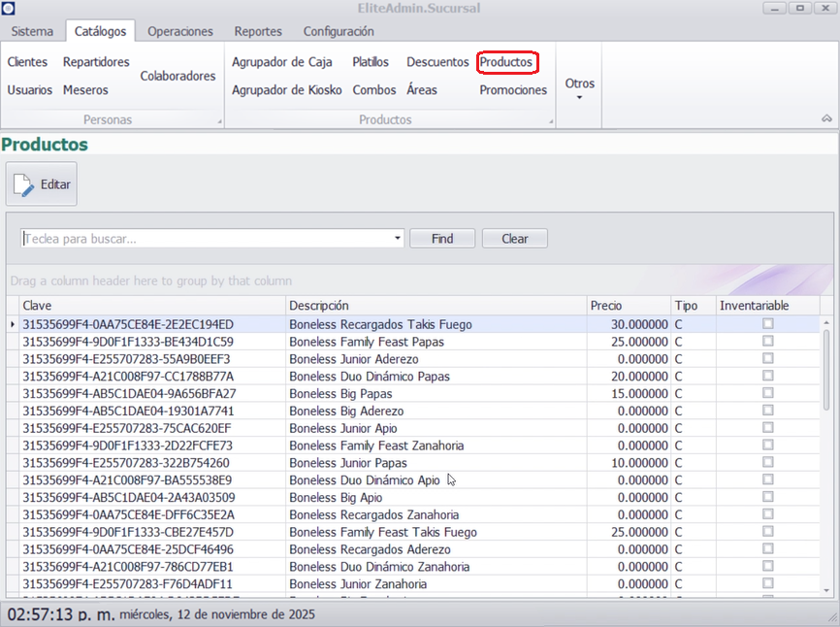Open the Productos group launcher arrow
The height and width of the screenshot is (627, 840).
pyautogui.click(x=551, y=121)
